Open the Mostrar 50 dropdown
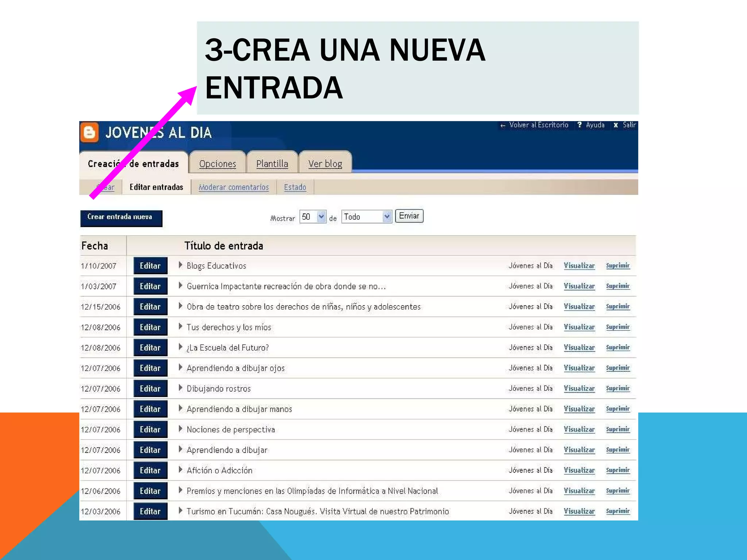The width and height of the screenshot is (747, 560). point(313,217)
